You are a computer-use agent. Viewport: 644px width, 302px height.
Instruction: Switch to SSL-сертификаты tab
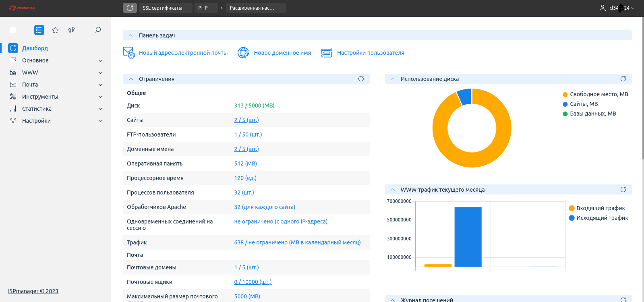tap(166, 8)
